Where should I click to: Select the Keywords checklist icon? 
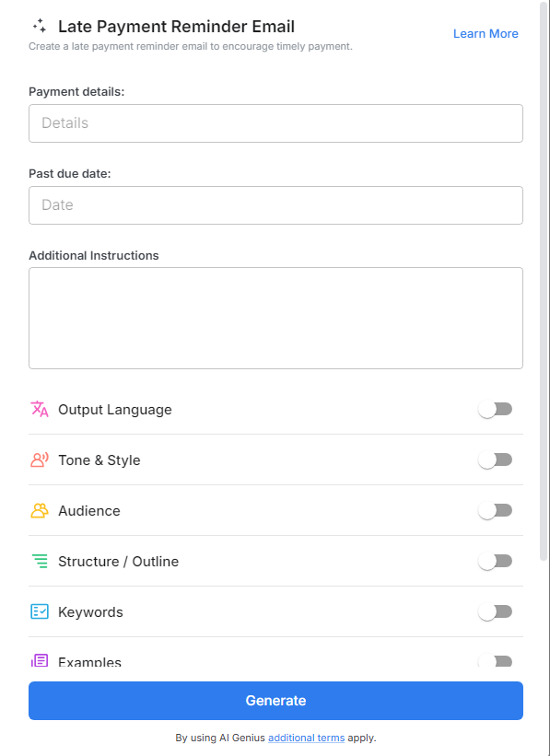pyautogui.click(x=39, y=611)
